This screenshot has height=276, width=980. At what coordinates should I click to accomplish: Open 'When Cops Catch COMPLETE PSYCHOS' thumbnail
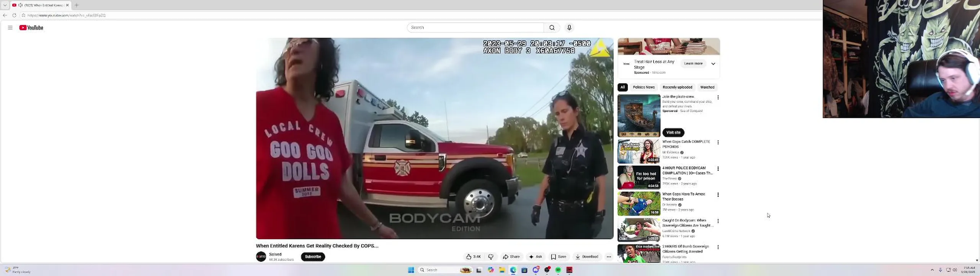pos(639,151)
